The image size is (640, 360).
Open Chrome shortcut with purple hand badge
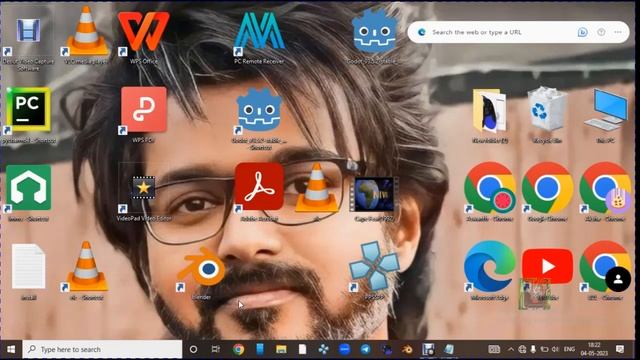click(x=605, y=192)
